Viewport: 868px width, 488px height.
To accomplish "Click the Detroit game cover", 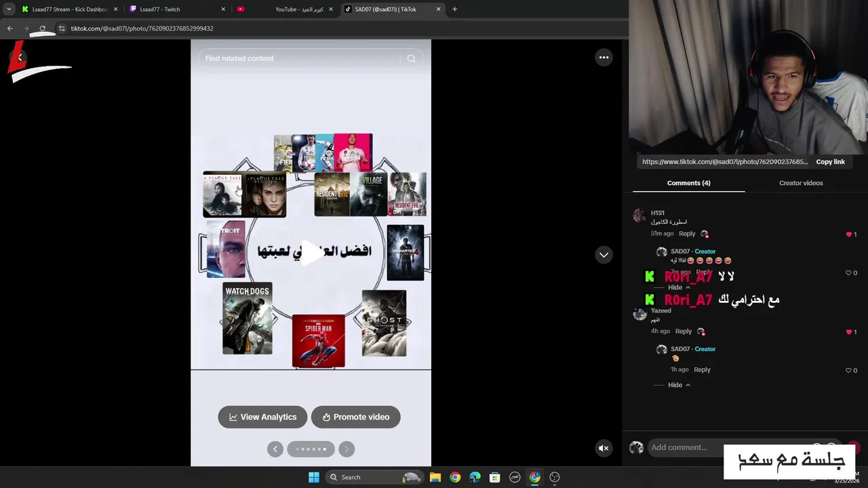I will tap(226, 249).
